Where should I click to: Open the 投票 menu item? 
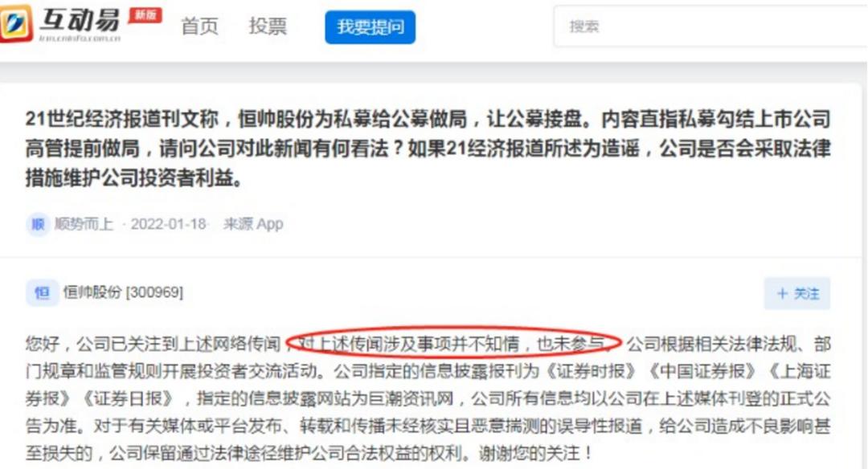click(x=268, y=26)
